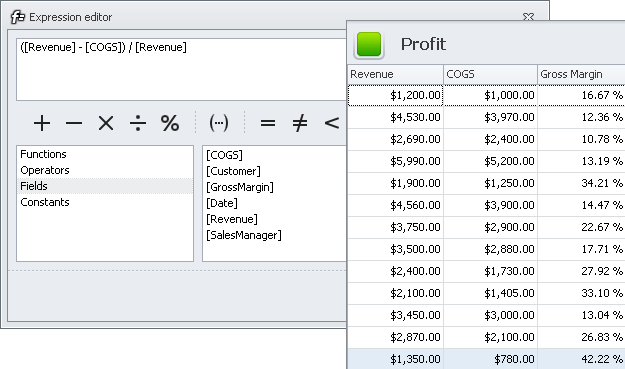Pick the [Customer] field from list
The height and width of the screenshot is (369, 625).
(233, 171)
